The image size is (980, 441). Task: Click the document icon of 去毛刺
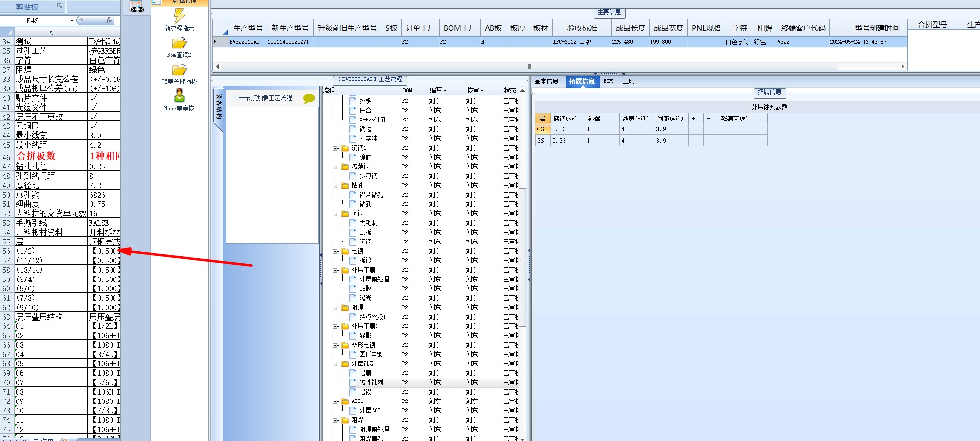353,223
